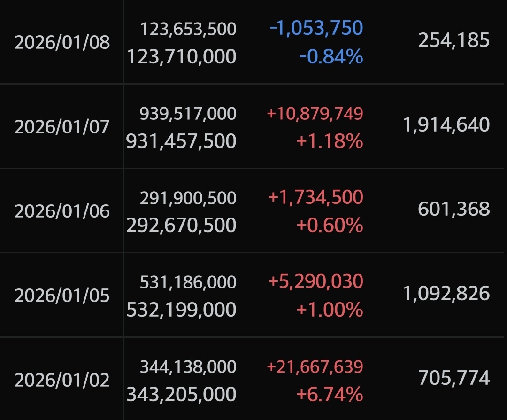Tap the 705,774 fee value
Viewport: 507px width, 420px height.
(453, 378)
